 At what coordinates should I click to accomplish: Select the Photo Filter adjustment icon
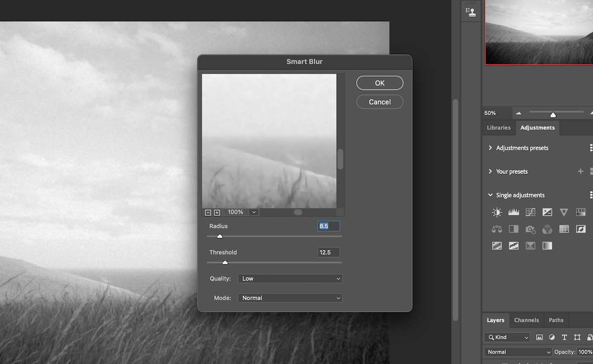pyautogui.click(x=530, y=229)
